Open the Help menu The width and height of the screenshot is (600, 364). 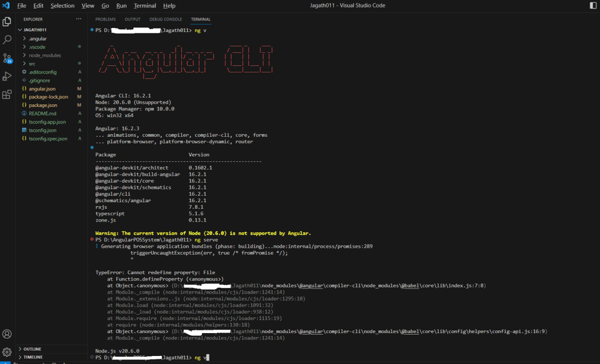169,5
